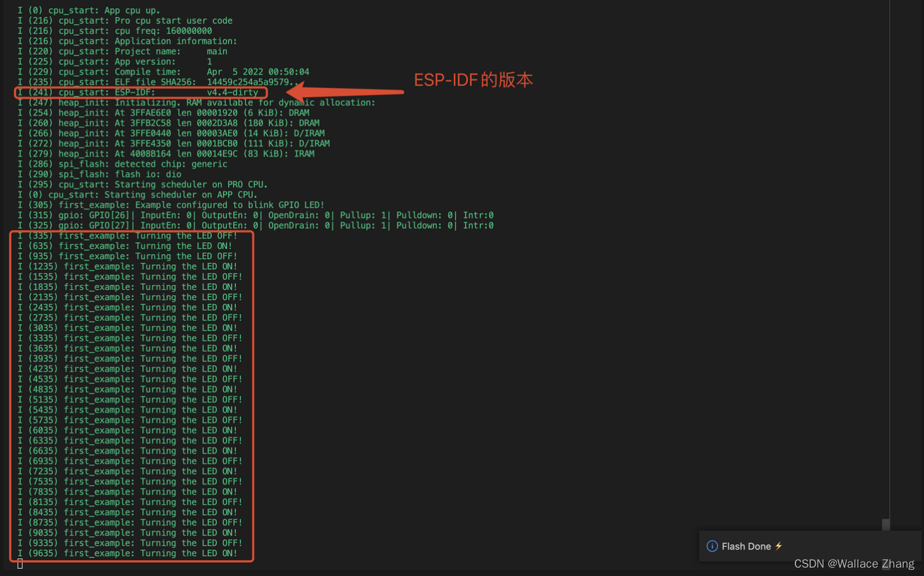Viewport: 924px width, 576px height.
Task: Click the terminal scrollbar thumb
Action: coord(886,525)
